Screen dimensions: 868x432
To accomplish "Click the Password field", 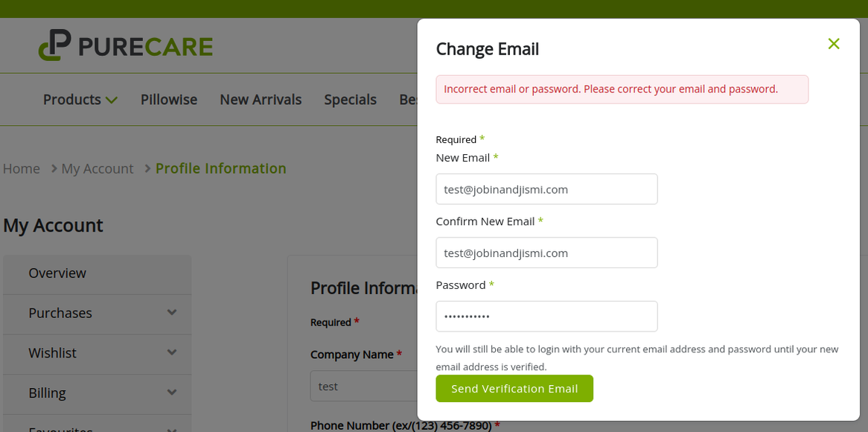I will [x=546, y=317].
